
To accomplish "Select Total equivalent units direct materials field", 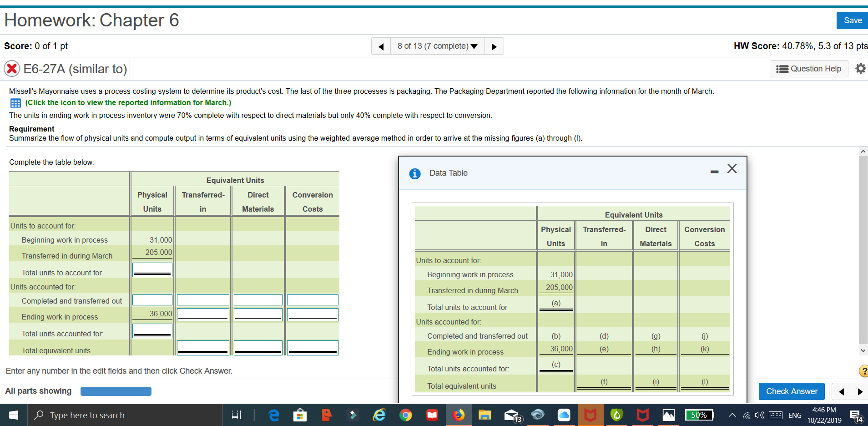I will pyautogui.click(x=258, y=348).
